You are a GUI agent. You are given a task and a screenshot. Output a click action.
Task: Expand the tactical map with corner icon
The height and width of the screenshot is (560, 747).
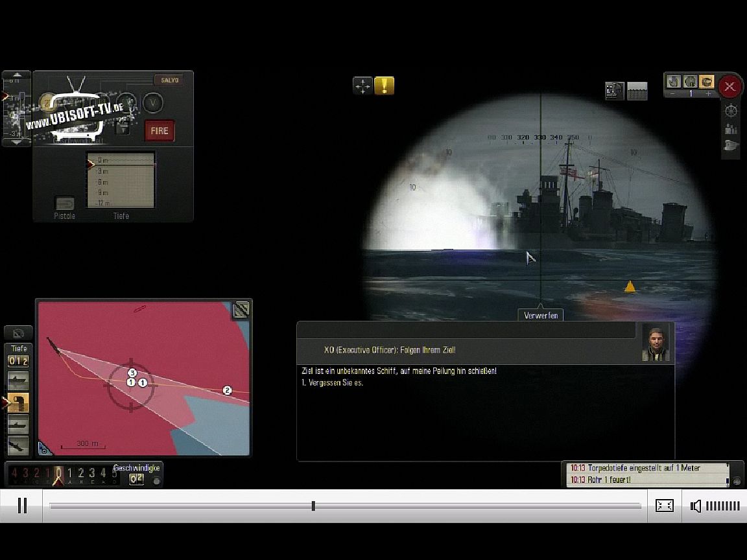[241, 310]
